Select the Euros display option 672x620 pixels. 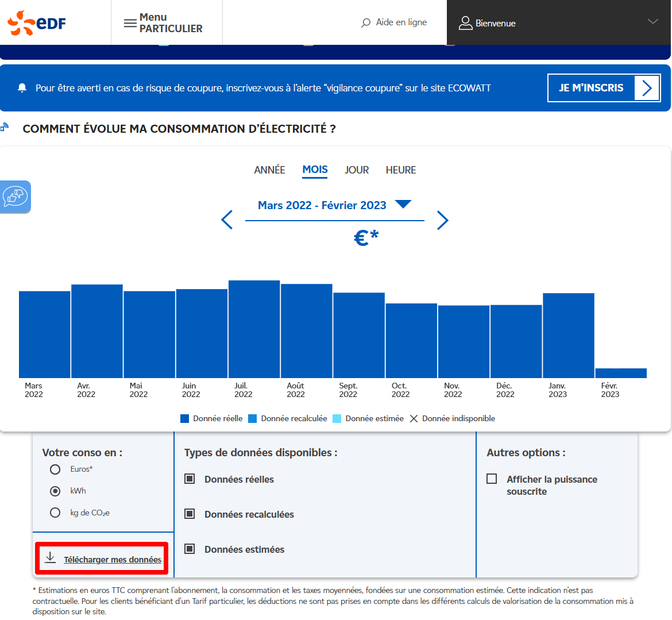click(x=55, y=469)
